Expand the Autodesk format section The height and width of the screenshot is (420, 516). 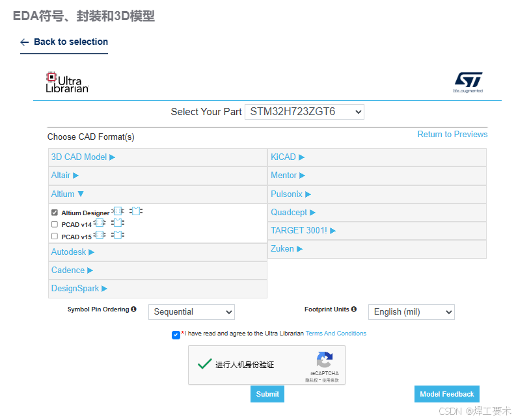[x=157, y=252]
